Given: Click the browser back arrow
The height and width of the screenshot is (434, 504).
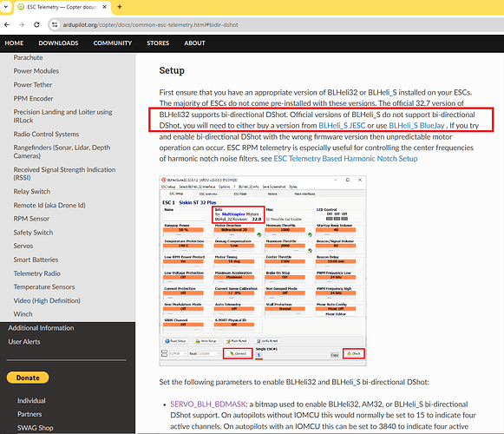Looking at the screenshot, I should 7,24.
